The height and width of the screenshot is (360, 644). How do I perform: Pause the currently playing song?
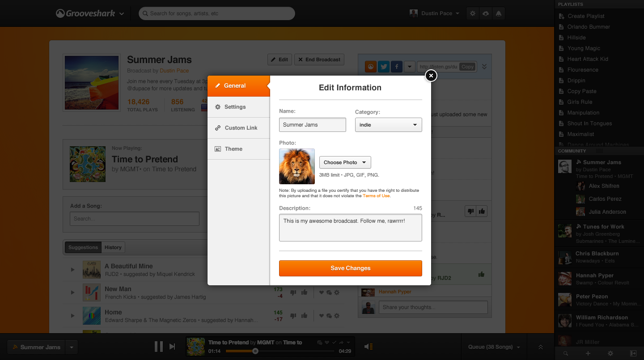point(158,347)
